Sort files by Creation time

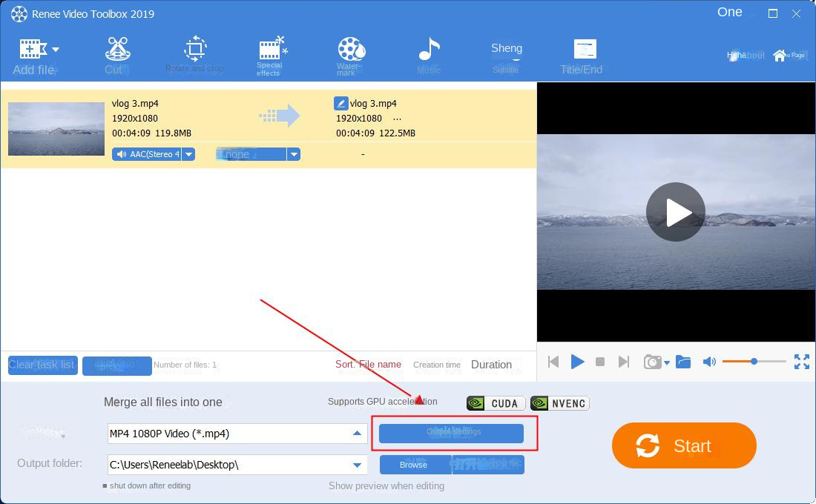pos(436,365)
